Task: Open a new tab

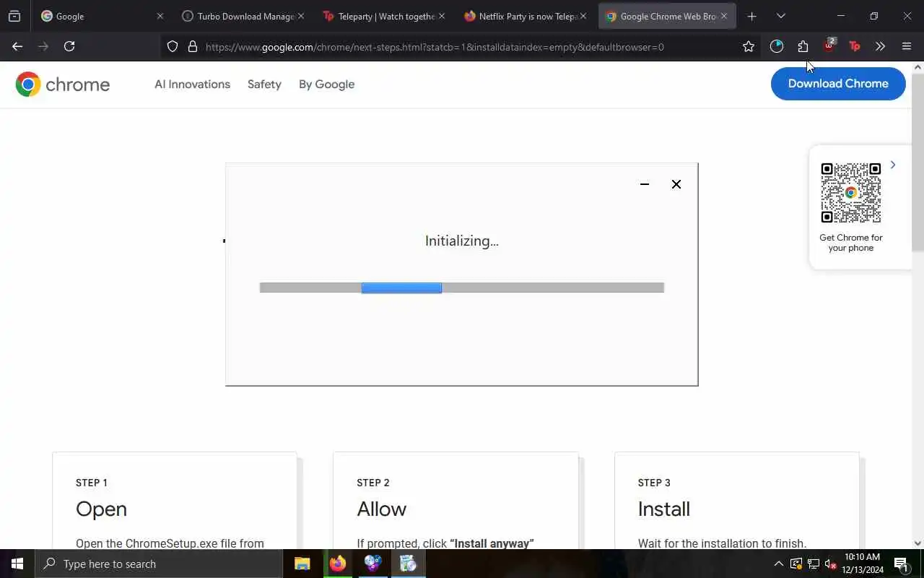Action: click(752, 16)
